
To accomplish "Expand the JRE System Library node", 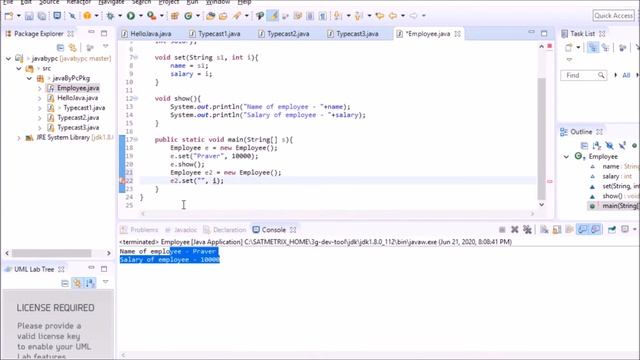I will (x=19, y=138).
